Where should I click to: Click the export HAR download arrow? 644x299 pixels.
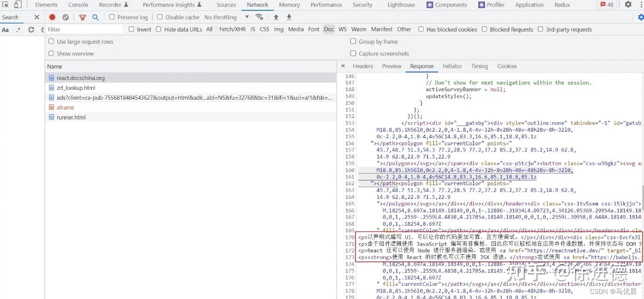(289, 17)
